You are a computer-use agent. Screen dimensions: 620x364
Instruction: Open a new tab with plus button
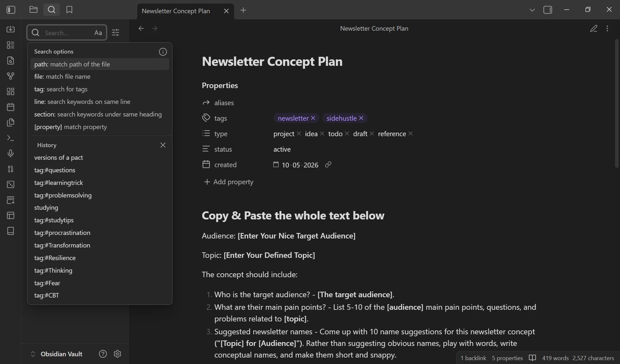coord(243,10)
